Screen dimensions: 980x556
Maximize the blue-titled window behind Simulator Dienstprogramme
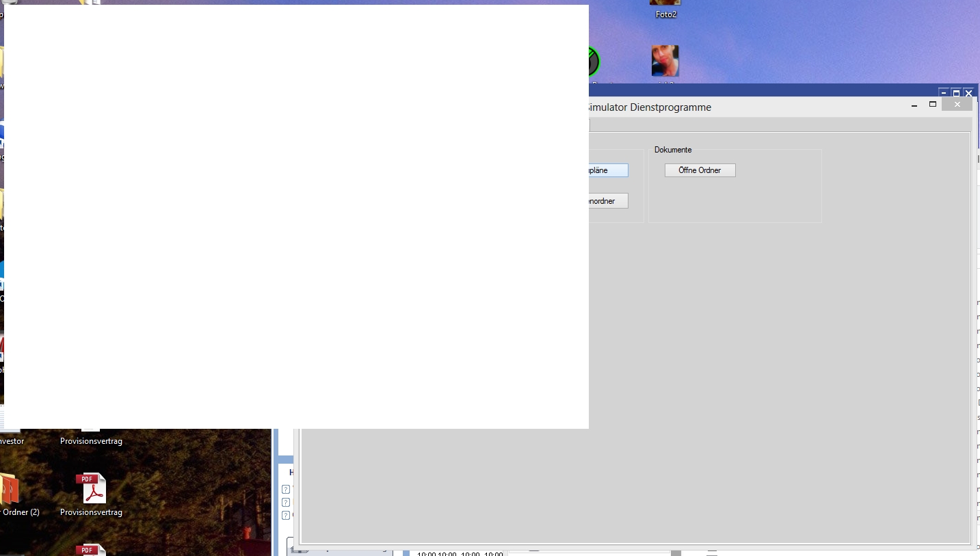click(956, 93)
